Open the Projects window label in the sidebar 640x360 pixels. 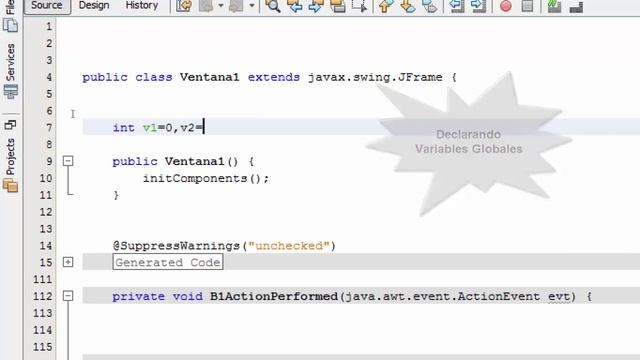pyautogui.click(x=10, y=157)
